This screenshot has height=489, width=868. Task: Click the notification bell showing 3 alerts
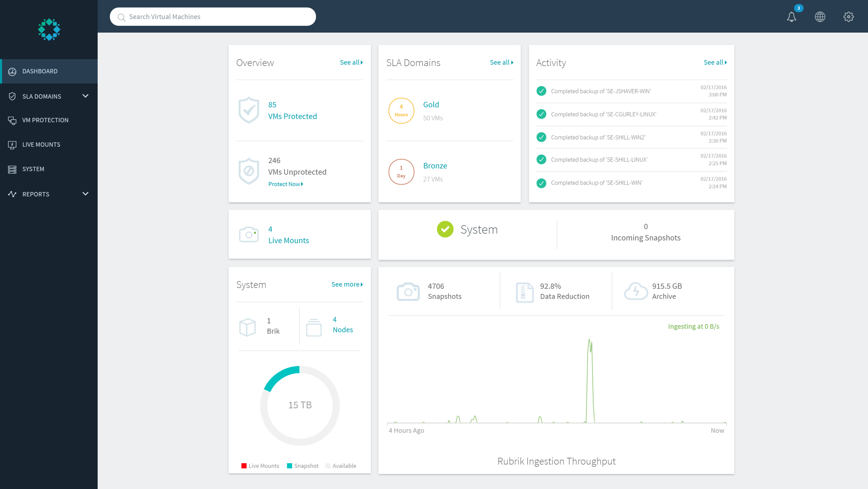coord(792,16)
